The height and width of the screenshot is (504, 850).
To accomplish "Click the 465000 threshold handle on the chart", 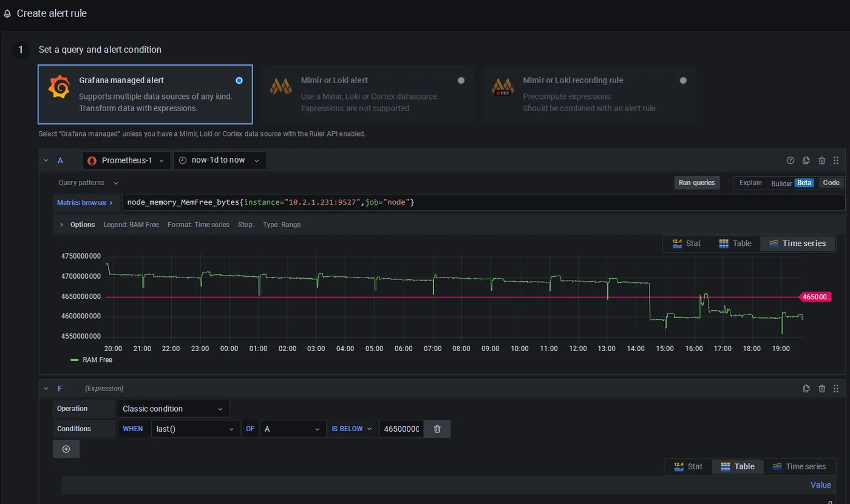I will point(815,297).
